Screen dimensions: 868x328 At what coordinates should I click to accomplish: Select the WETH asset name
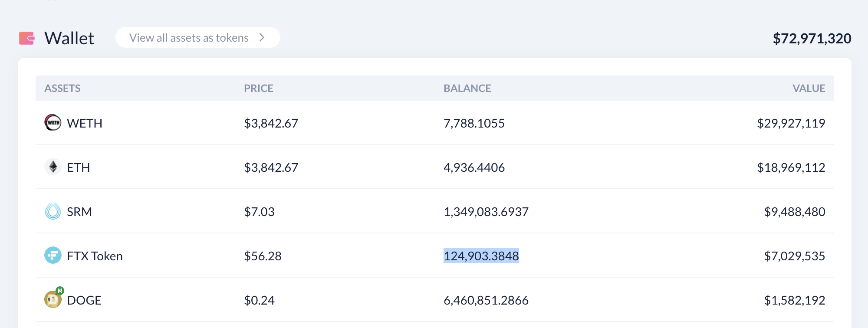85,123
